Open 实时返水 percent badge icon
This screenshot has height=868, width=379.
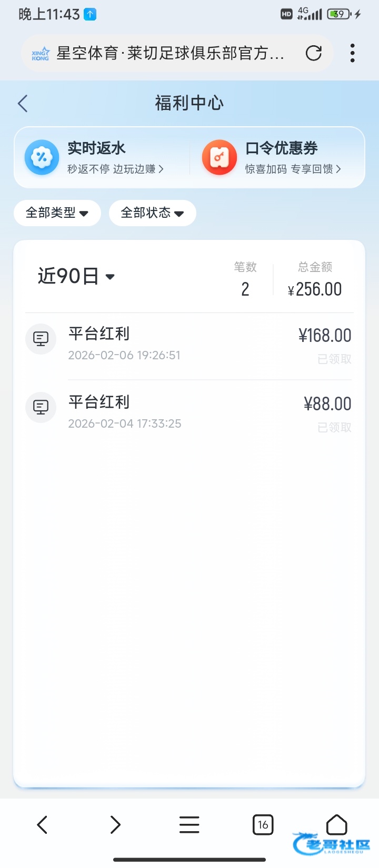click(42, 157)
